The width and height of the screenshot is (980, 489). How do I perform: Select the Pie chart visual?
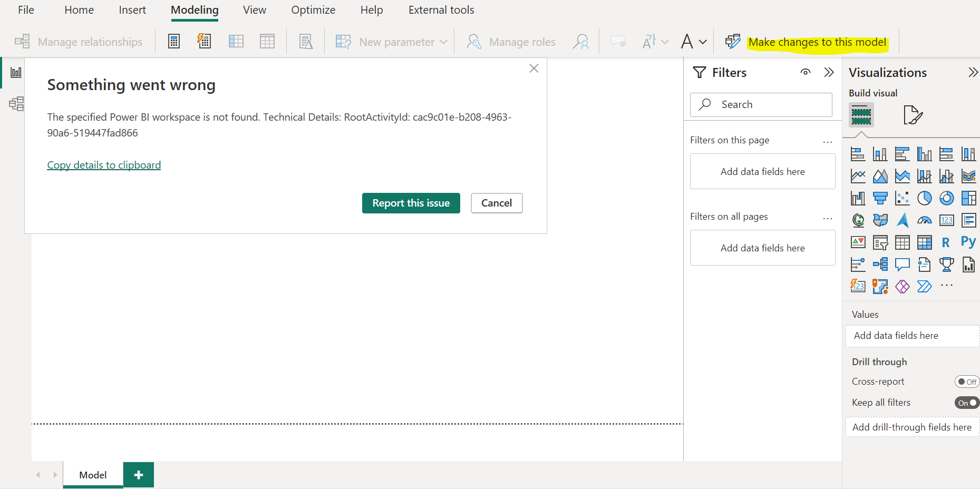[925, 198]
